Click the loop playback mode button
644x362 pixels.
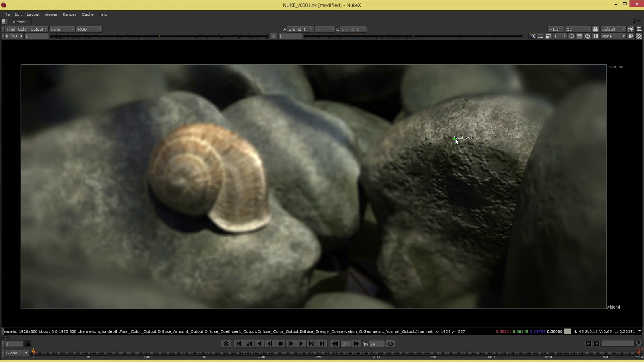[390, 344]
